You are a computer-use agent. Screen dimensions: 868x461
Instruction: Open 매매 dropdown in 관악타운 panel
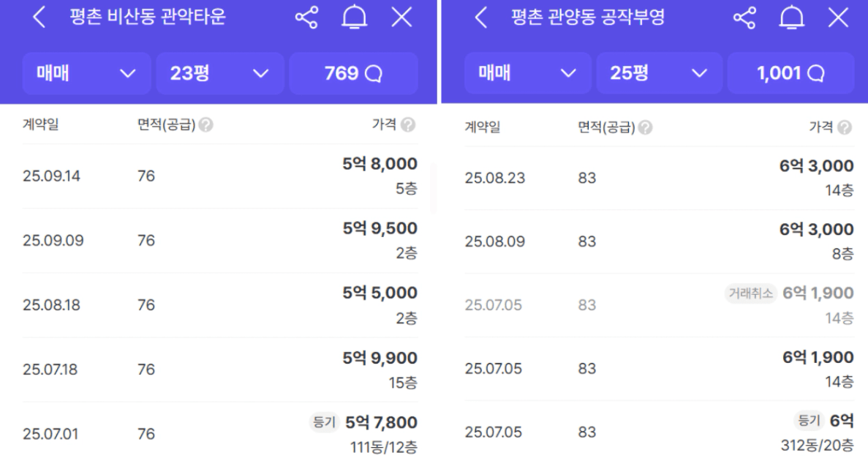point(86,73)
